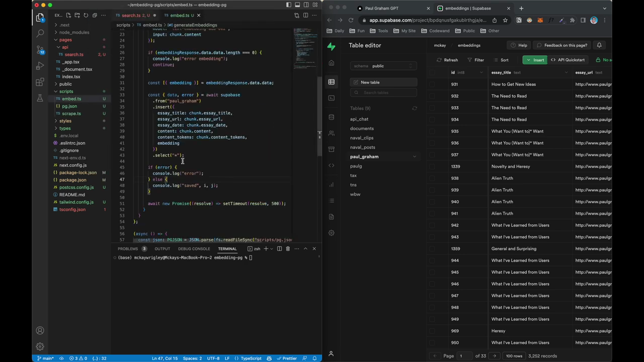Open VS Code Search in the activity bar
This screenshot has height=362, width=644.
tap(40, 34)
